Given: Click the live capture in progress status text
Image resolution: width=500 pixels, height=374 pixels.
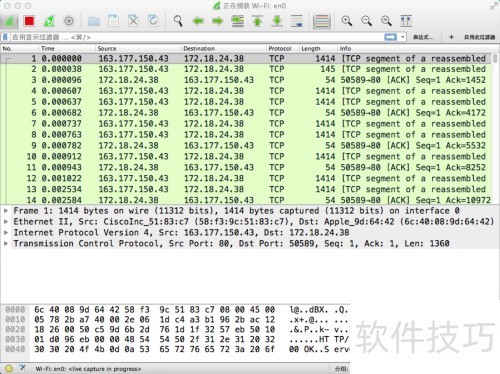Looking at the screenshot, I should tap(88, 369).
